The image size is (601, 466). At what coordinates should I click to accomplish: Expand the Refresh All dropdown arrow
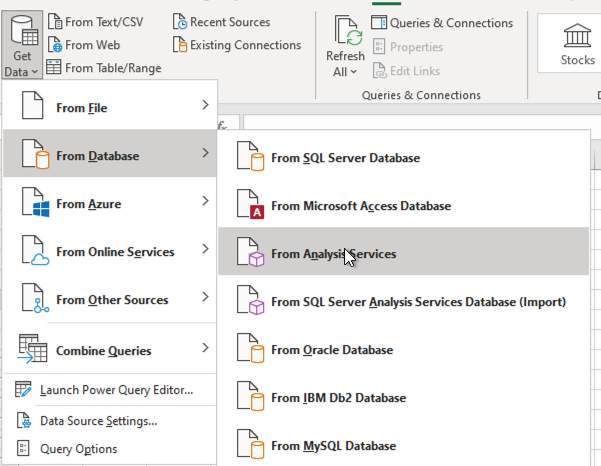(353, 72)
